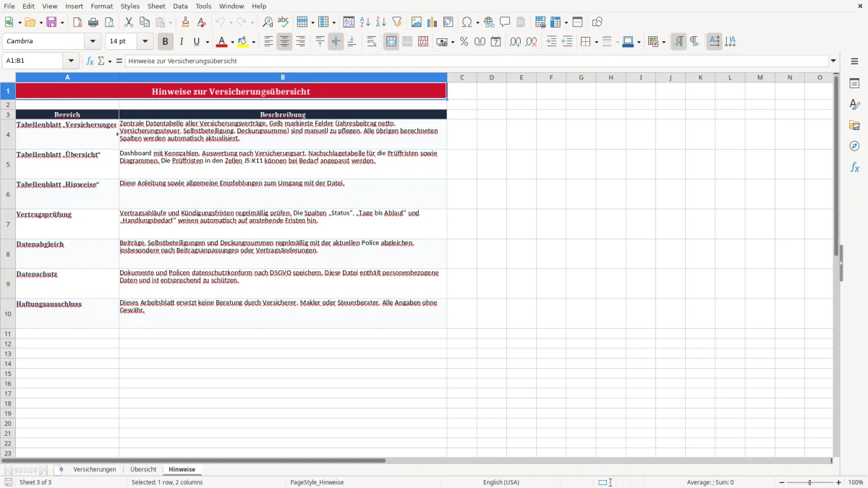Open Print Preview
The width and height of the screenshot is (868, 488).
109,22
